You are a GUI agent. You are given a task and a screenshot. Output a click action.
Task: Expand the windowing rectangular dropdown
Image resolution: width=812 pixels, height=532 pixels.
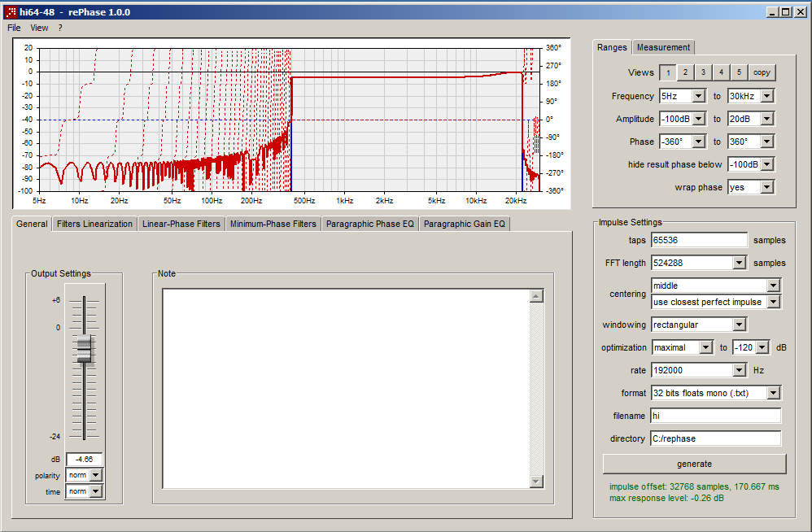pos(739,325)
